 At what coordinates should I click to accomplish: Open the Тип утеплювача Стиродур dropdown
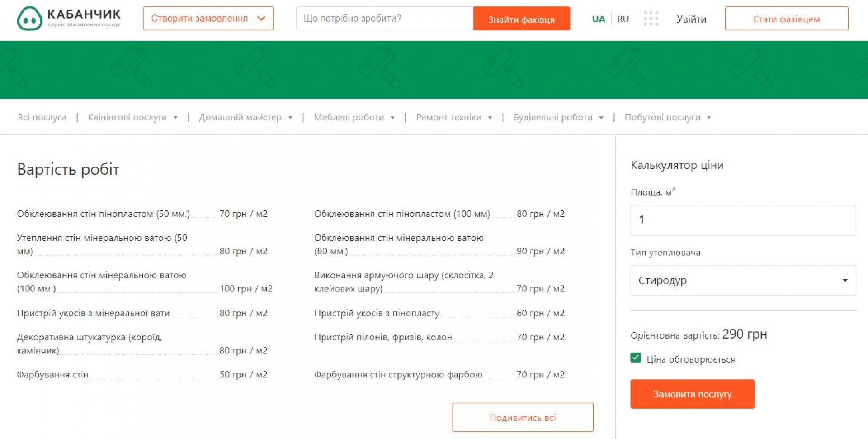click(x=743, y=280)
